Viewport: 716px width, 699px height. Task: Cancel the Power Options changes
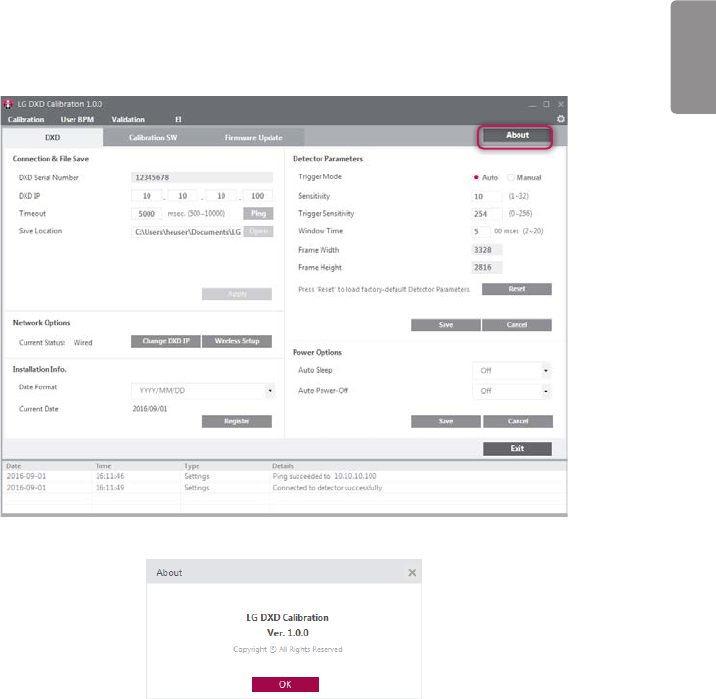pos(518,421)
